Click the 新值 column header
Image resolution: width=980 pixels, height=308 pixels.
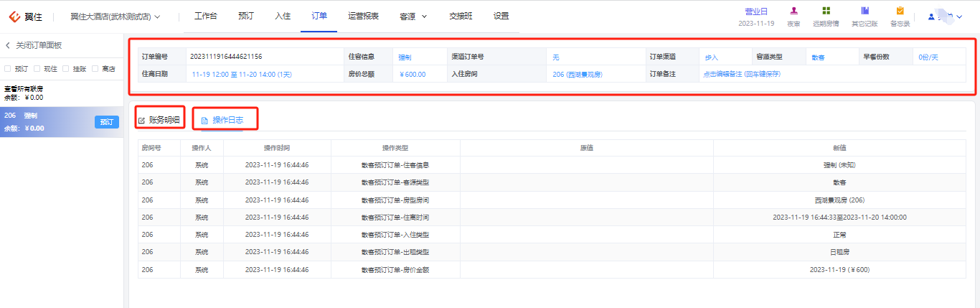[x=839, y=148]
